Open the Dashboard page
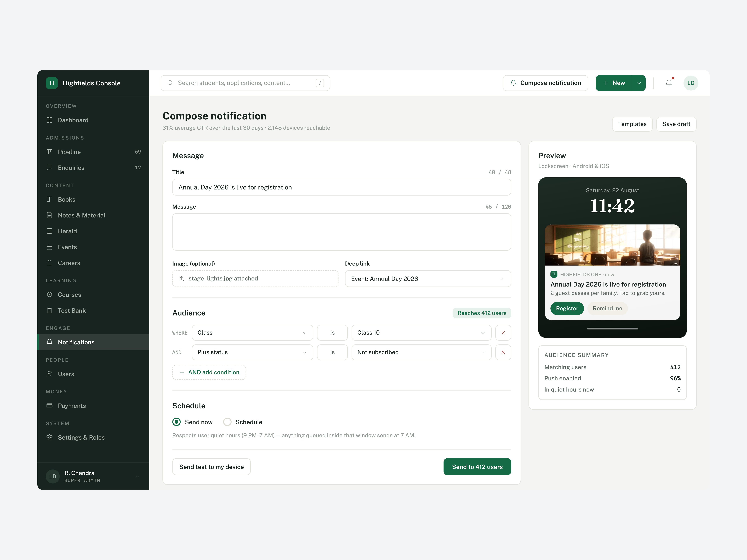The height and width of the screenshot is (560, 747). pyautogui.click(x=93, y=120)
